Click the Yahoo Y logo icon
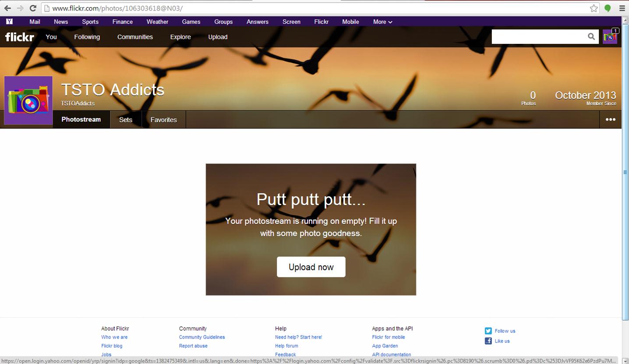The height and width of the screenshot is (364, 629). click(9, 21)
